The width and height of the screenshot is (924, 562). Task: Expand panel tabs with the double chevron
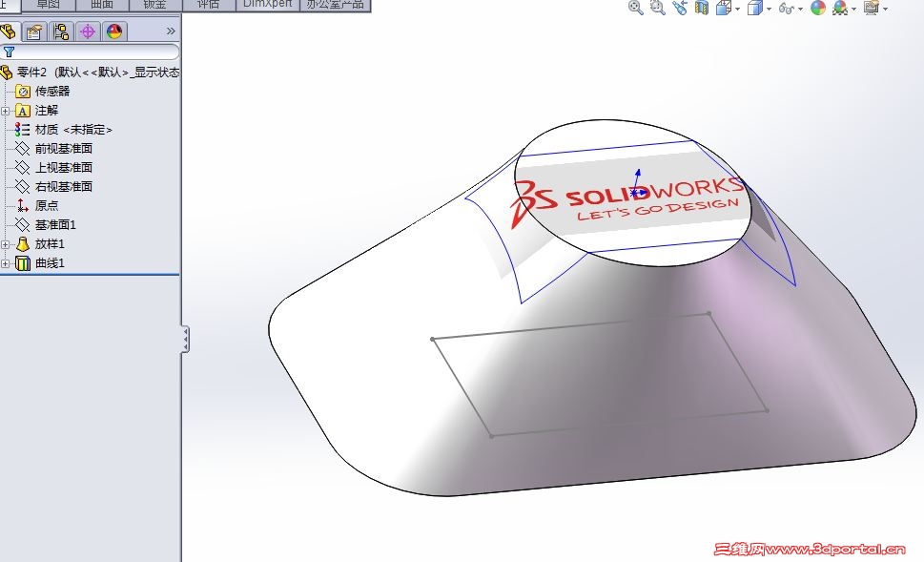point(171,31)
